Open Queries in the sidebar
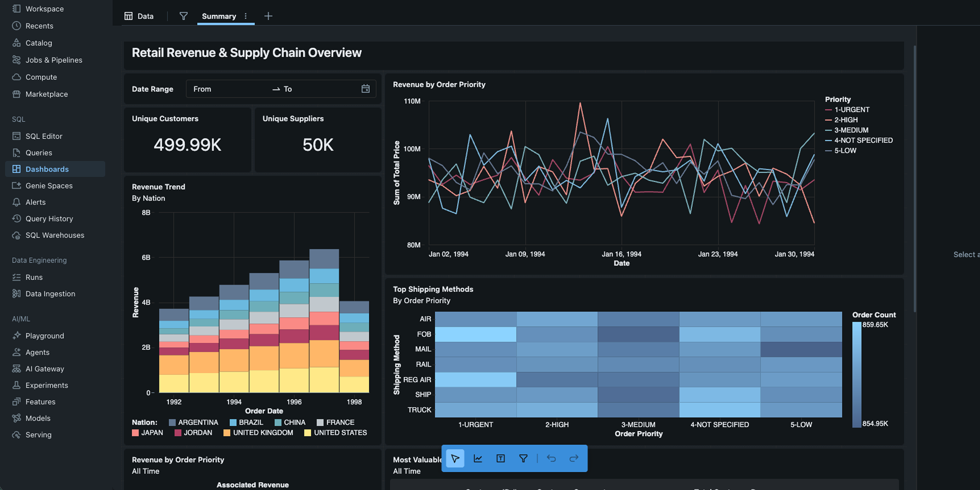 click(x=32, y=153)
